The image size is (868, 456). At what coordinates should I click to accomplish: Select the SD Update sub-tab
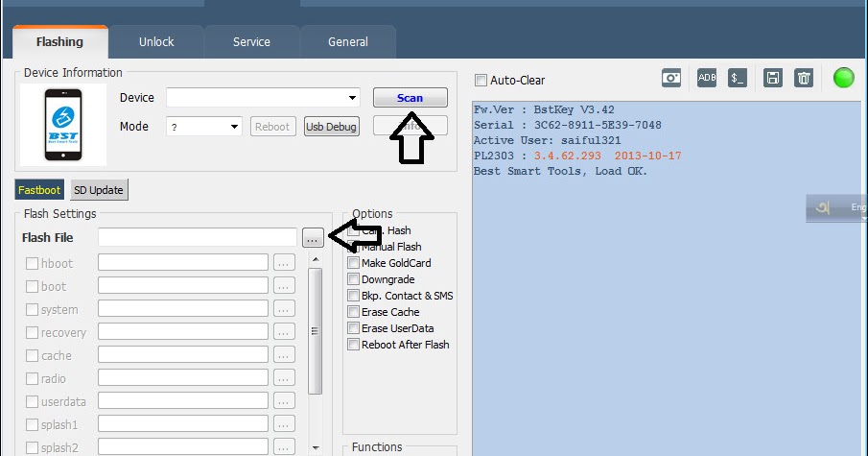pos(99,190)
